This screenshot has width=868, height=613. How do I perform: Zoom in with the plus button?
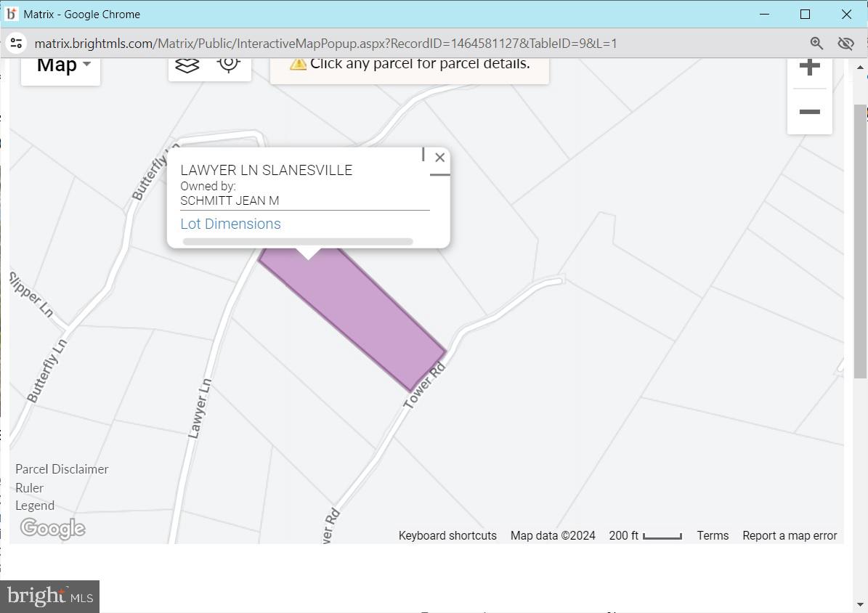pyautogui.click(x=809, y=68)
